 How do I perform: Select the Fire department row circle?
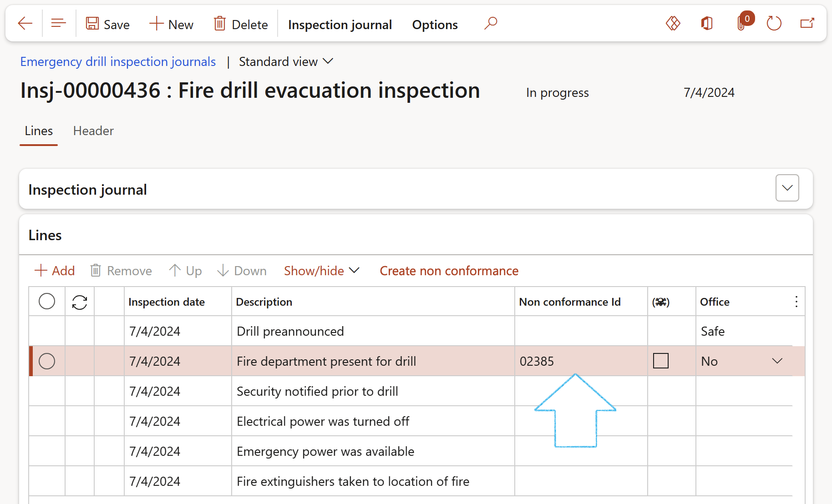click(x=47, y=361)
